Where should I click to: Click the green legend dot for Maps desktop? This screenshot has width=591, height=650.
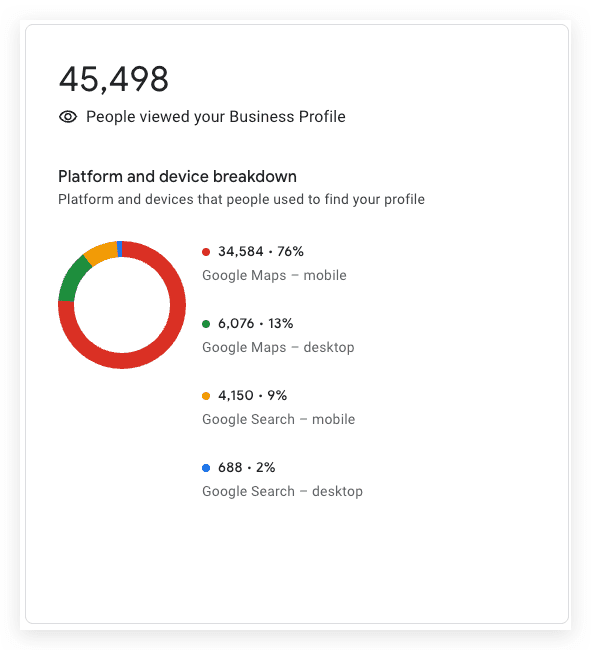206,324
